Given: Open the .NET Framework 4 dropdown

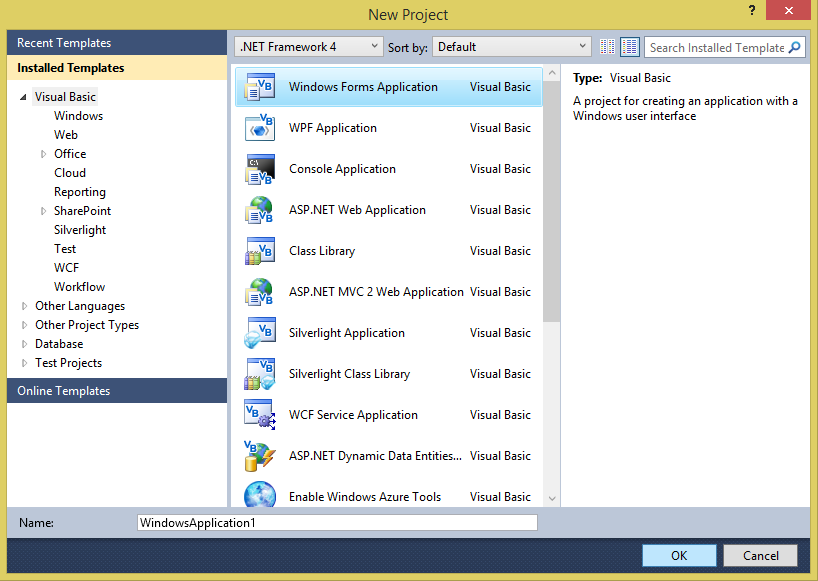Looking at the screenshot, I should point(308,47).
